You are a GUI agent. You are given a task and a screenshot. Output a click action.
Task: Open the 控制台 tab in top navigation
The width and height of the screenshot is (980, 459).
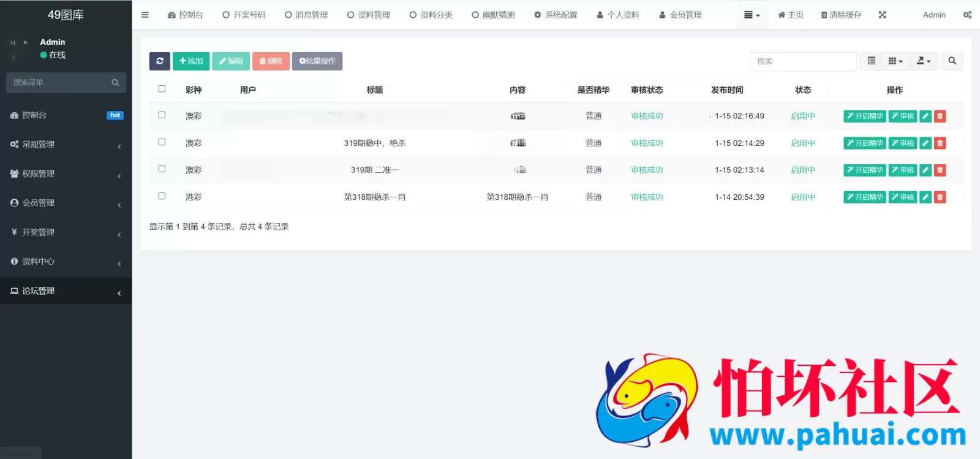coord(185,15)
